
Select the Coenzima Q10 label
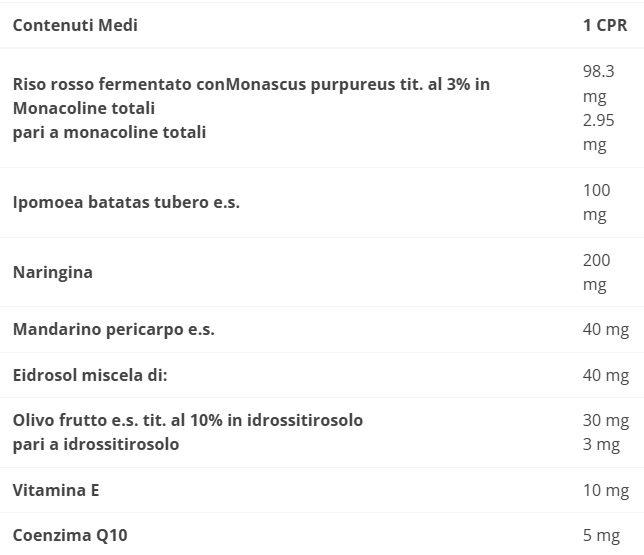tap(70, 536)
